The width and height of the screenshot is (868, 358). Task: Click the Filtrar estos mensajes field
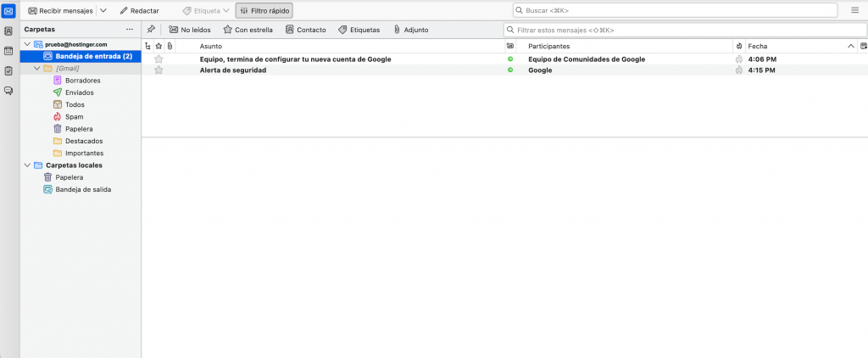point(685,30)
